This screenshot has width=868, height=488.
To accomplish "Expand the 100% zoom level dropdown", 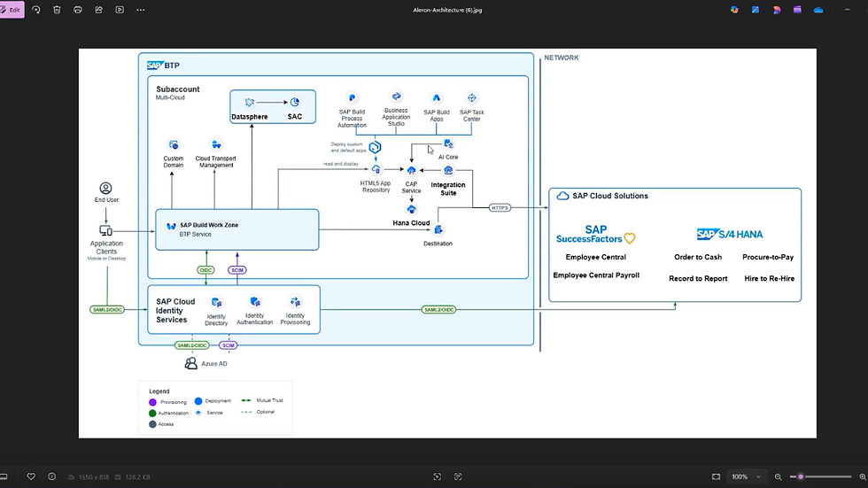I will pos(746,476).
